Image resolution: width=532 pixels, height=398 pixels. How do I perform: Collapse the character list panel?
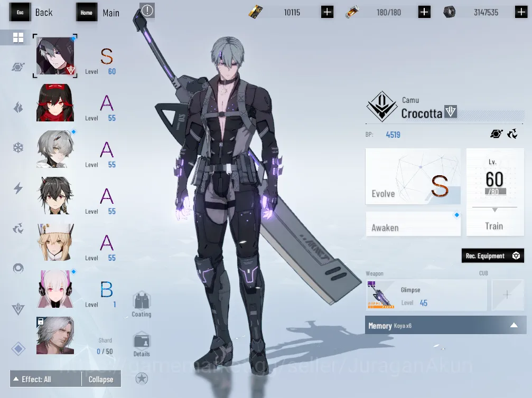click(101, 379)
